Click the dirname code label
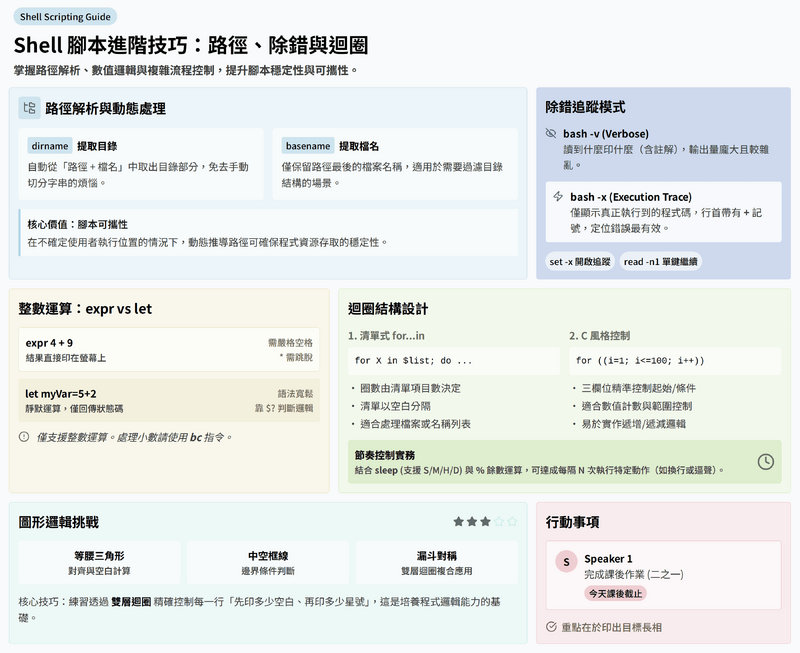 point(49,146)
